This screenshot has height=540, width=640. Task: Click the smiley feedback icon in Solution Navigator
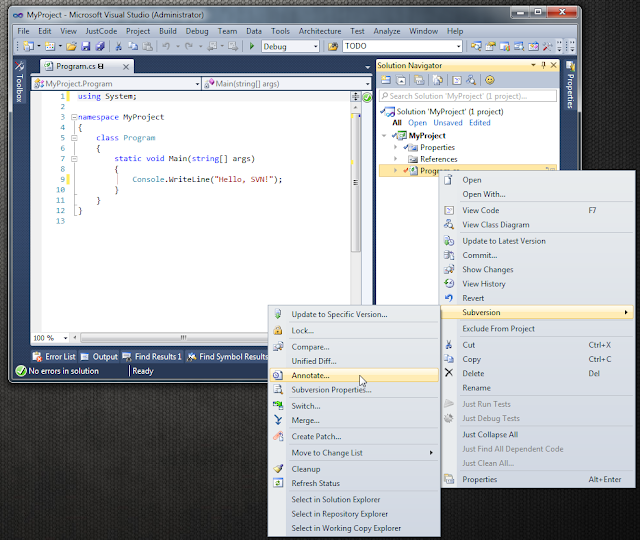point(490,80)
